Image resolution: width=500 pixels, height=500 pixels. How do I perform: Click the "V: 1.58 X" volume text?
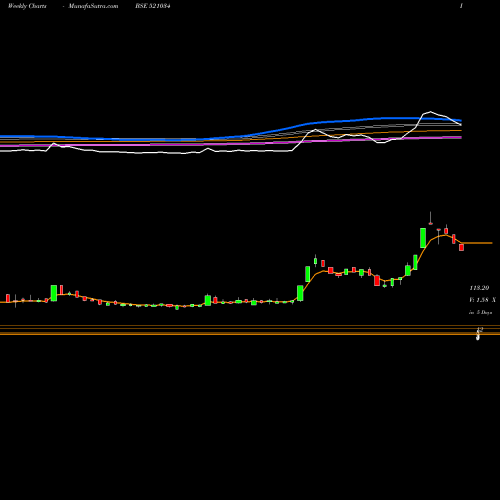tap(482, 300)
